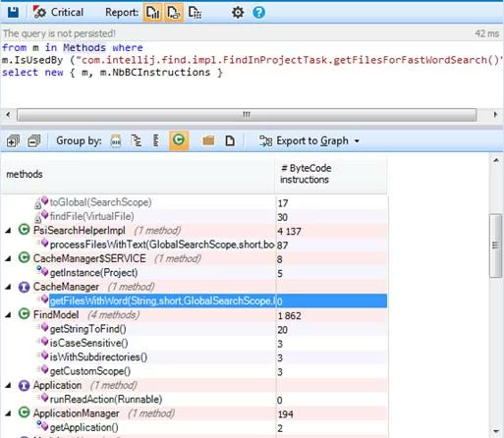Open the blue help question mark
Viewport: 504px width, 438px height.
tap(258, 13)
